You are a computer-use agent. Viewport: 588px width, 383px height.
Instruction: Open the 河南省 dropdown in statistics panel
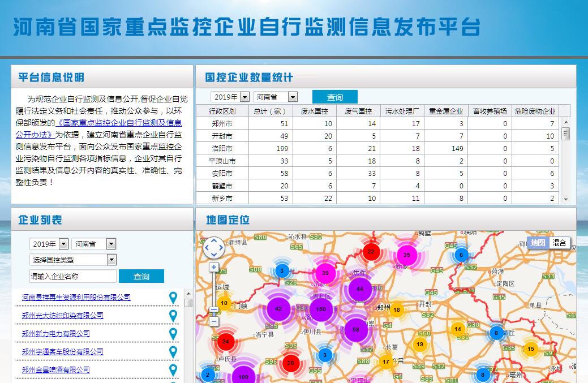click(275, 97)
